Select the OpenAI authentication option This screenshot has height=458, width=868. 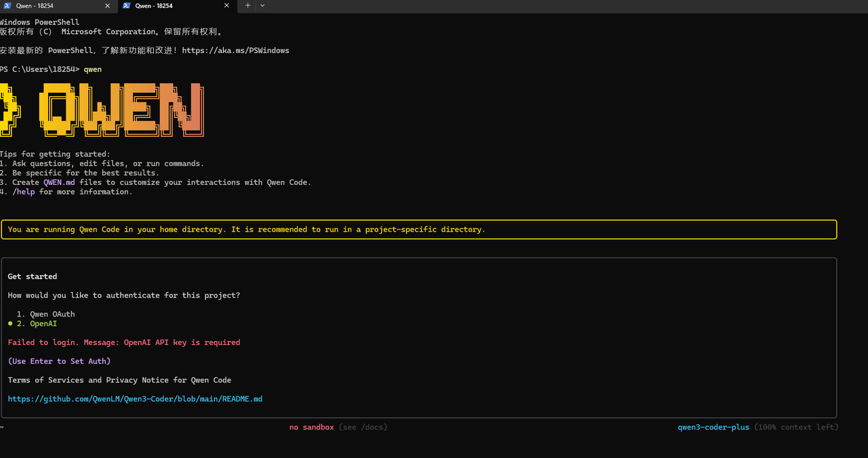tap(37, 324)
